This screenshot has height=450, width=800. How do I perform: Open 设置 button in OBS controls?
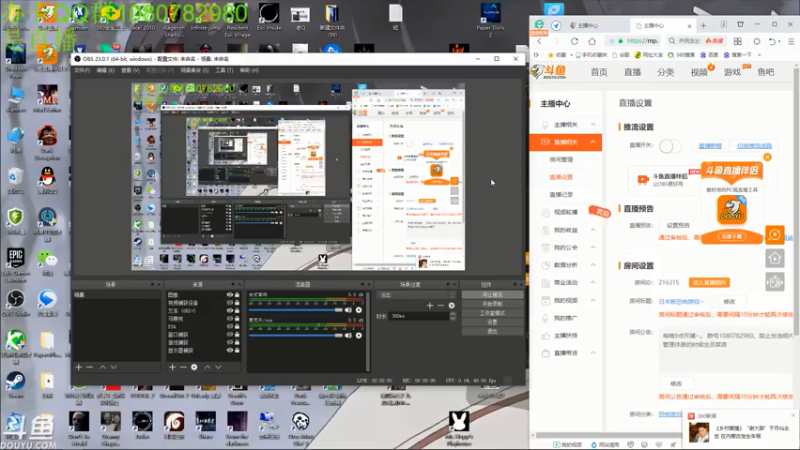492,322
